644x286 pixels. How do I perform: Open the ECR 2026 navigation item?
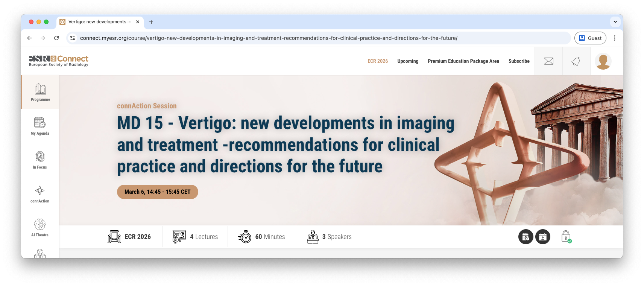tap(377, 61)
